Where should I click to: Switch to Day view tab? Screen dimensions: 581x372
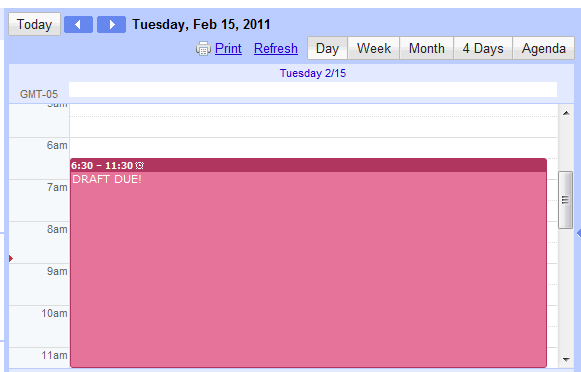tap(327, 48)
